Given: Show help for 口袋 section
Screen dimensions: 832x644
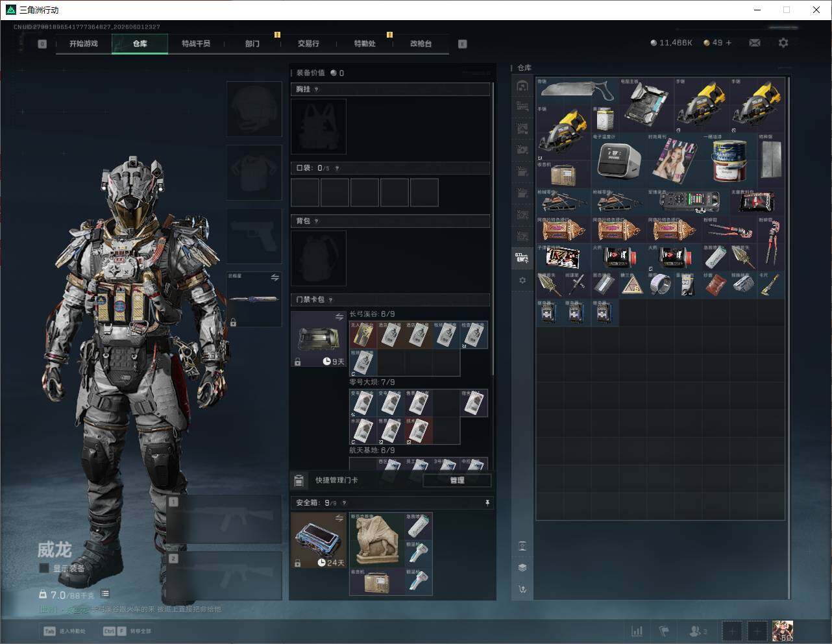Looking at the screenshot, I should [x=337, y=168].
